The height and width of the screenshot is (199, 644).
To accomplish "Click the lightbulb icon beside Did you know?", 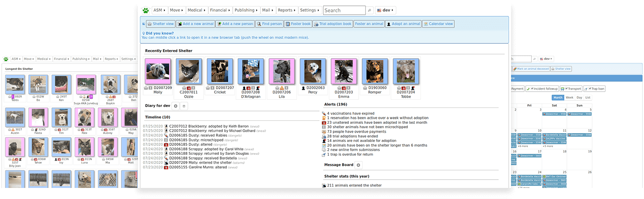I will click(x=143, y=33).
